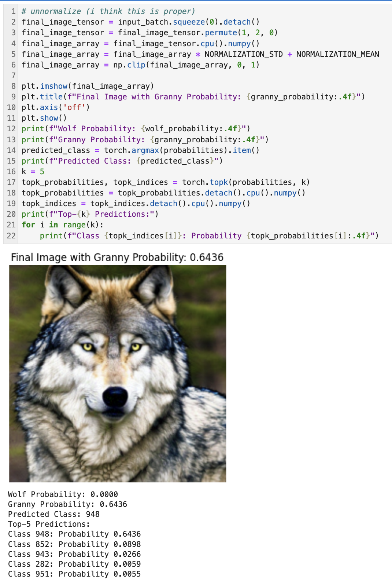Click the plt.title code line
Image resolution: width=392 pixels, height=581 pixels.
[193, 97]
